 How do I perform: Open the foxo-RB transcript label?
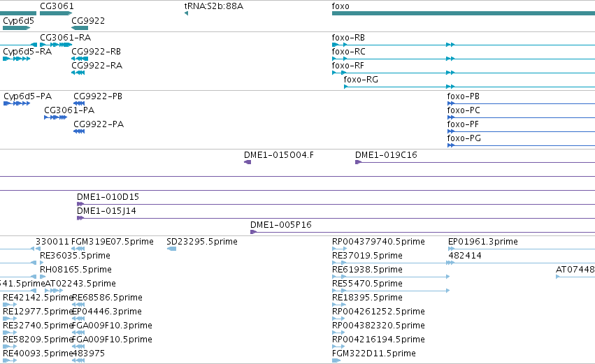click(x=348, y=38)
